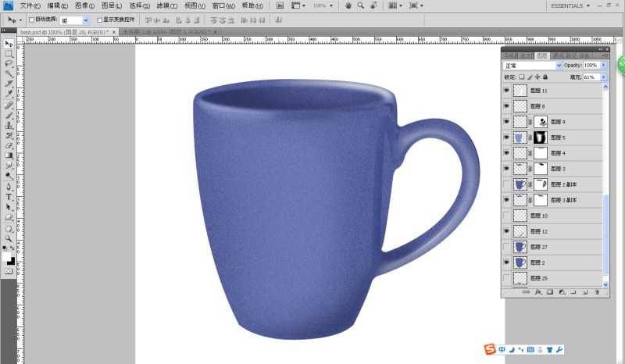This screenshot has width=625, height=364.
Task: Delete layer using trash icon in Layers panel
Action: [597, 292]
